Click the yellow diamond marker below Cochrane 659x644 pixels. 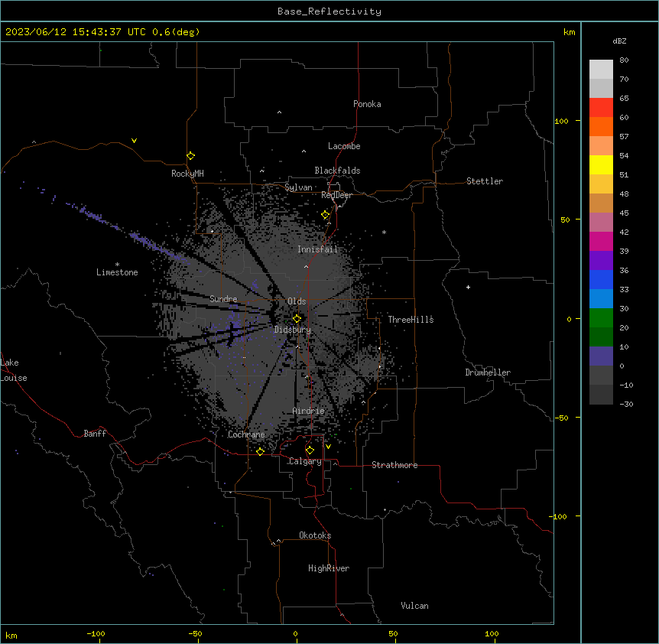[260, 451]
